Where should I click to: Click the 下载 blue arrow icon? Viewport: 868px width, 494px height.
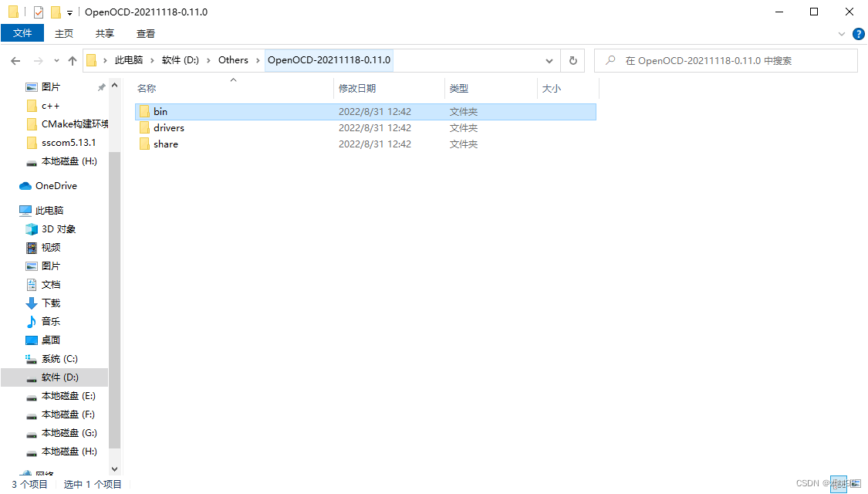click(32, 303)
